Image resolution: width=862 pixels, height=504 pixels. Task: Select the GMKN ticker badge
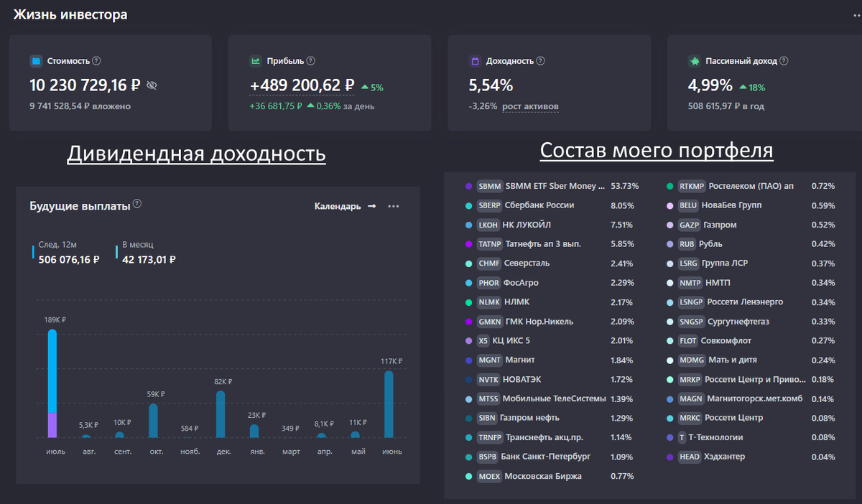click(489, 322)
